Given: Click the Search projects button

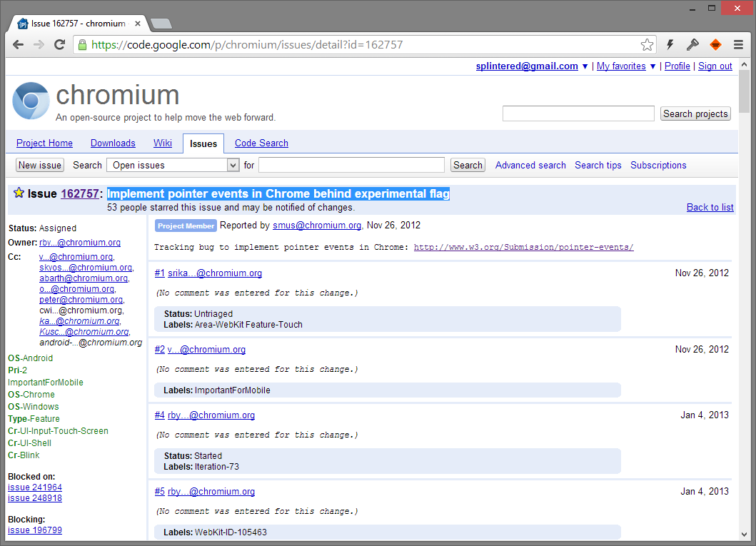Looking at the screenshot, I should pyautogui.click(x=695, y=113).
